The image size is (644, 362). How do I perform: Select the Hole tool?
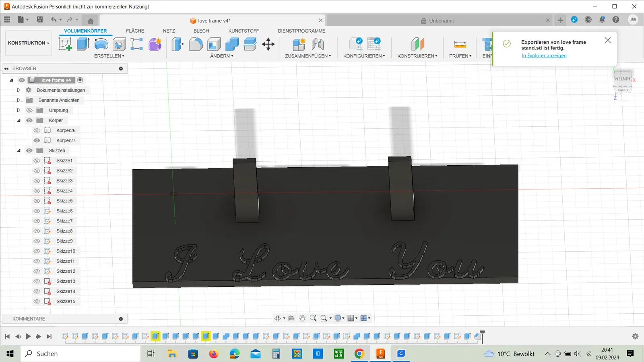point(119,44)
